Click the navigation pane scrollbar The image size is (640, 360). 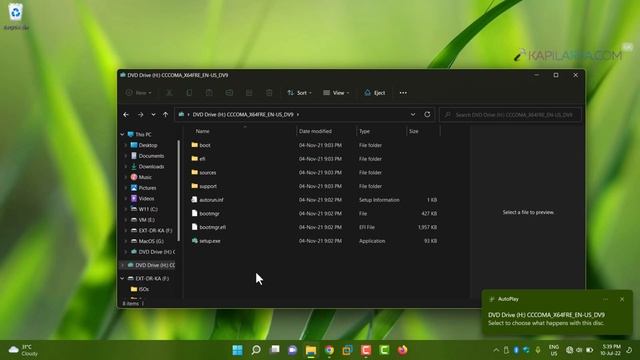point(178,191)
